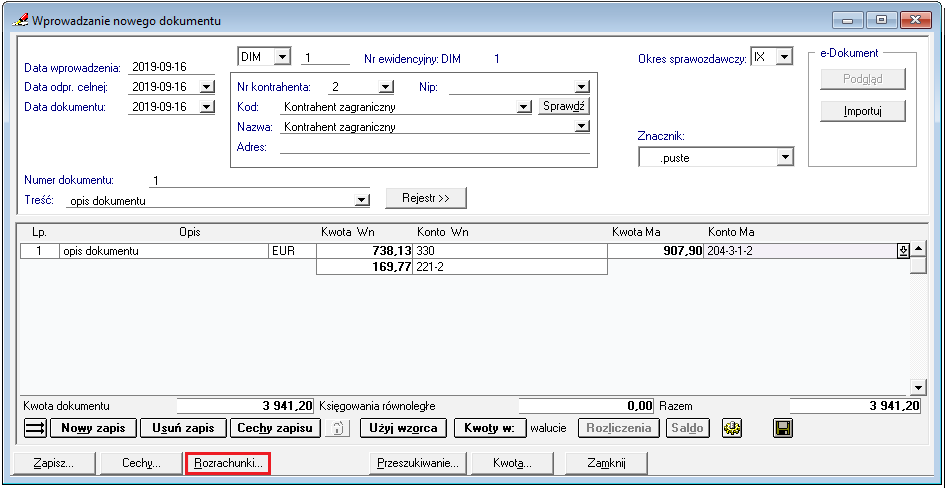Image resolution: width=948 pixels, height=493 pixels.
Task: Click the Przeszukiwanie... button
Action: pos(418,463)
